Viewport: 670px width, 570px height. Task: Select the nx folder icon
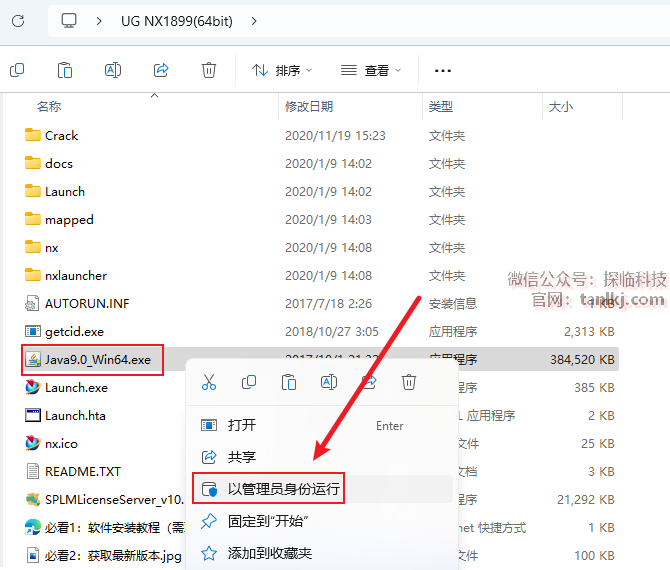click(x=33, y=247)
